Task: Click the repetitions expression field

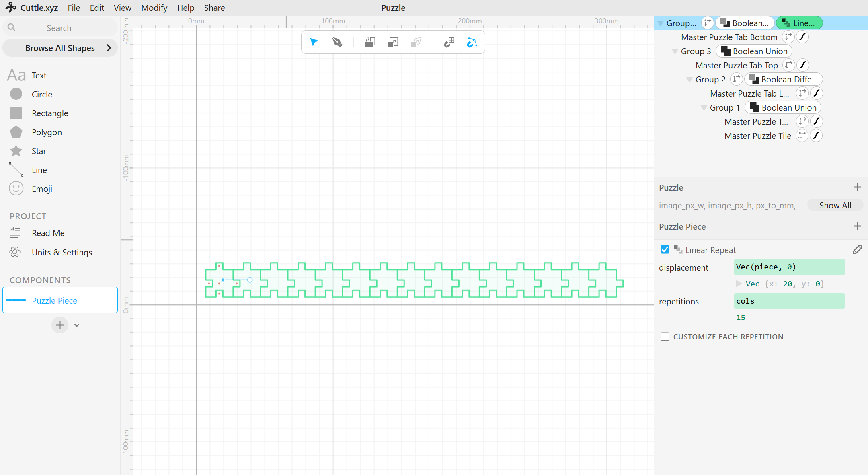Action: click(789, 301)
